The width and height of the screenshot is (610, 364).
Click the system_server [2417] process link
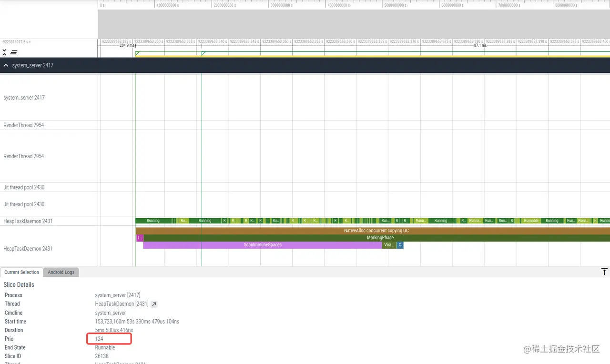[118, 295]
